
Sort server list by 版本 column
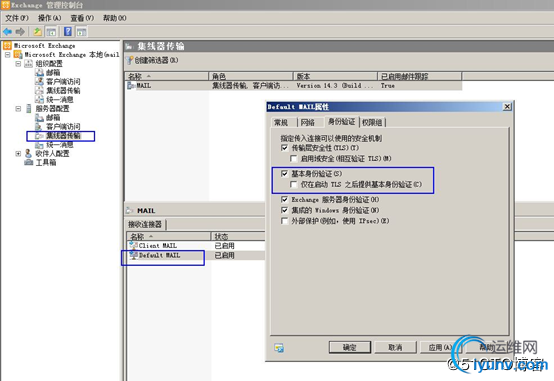tap(335, 76)
